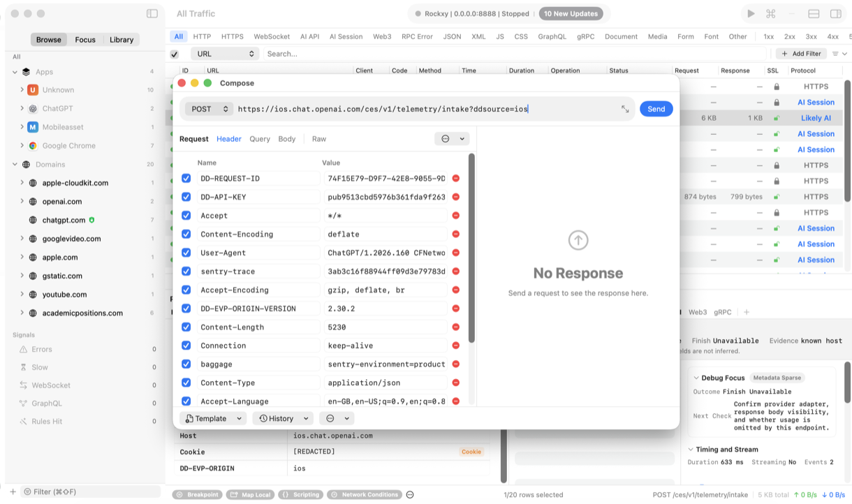Click the Send button
852x504 pixels.
[656, 109]
